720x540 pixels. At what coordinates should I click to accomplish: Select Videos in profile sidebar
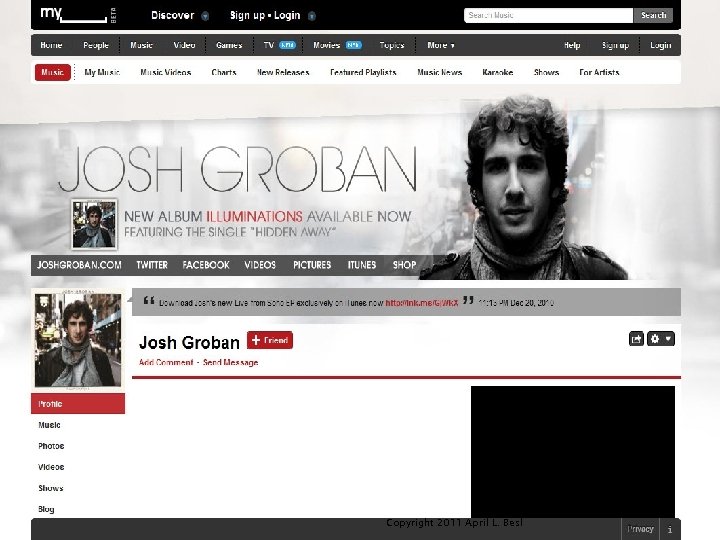click(x=51, y=467)
